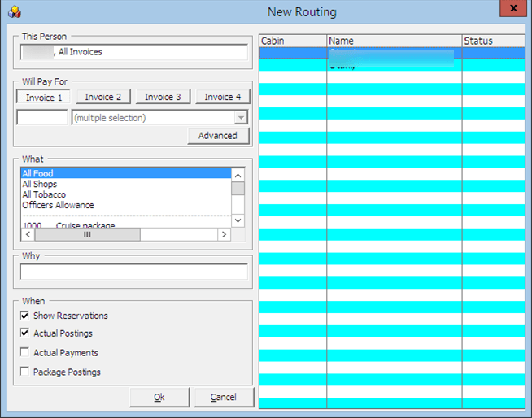This screenshot has width=532, height=418.
Task: Select 1000 Cruise package in the What list
Action: [x=126, y=225]
